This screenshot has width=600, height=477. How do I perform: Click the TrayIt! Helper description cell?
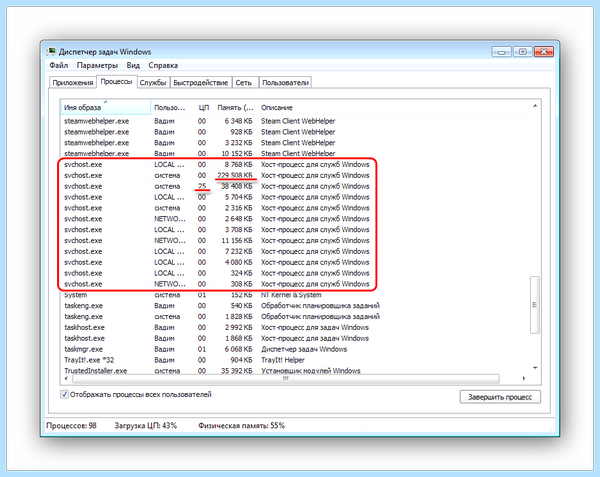tap(283, 360)
